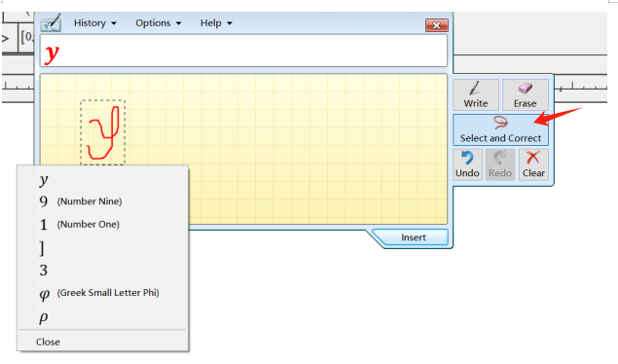
Task: Choose the y correction suggestion
Action: click(x=102, y=179)
